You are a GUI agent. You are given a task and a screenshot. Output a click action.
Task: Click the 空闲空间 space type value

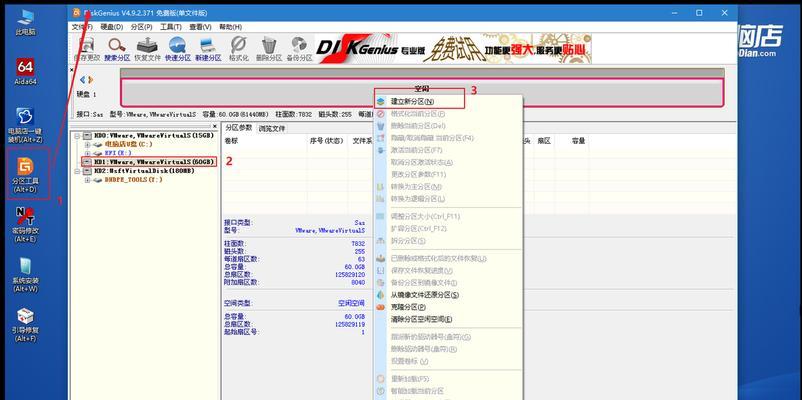click(x=351, y=303)
